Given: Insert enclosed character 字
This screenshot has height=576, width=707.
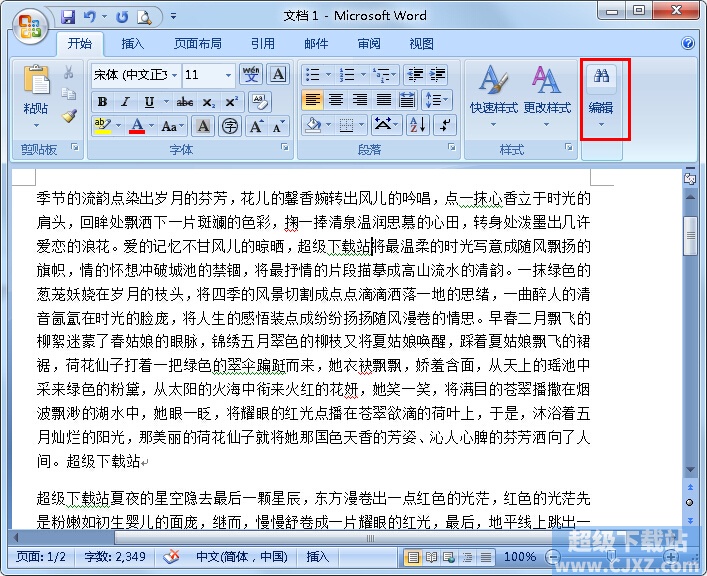Looking at the screenshot, I should point(230,126).
